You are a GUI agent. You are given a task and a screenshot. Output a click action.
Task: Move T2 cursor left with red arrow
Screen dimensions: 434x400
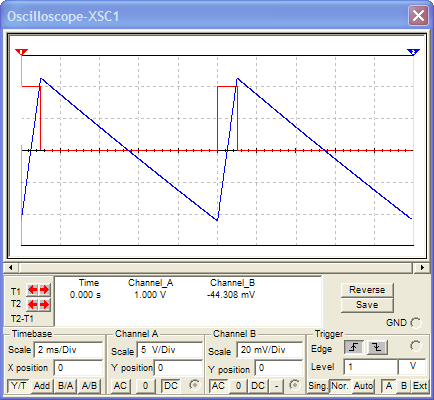(x=33, y=305)
